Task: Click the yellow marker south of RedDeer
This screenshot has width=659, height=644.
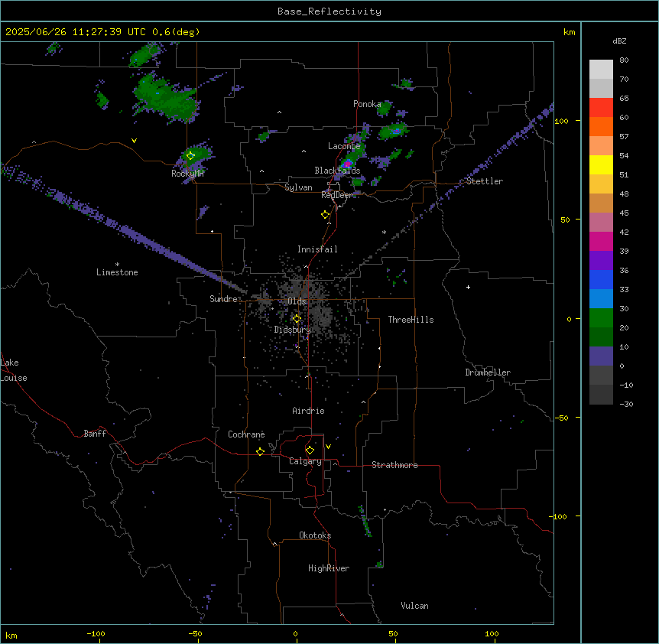Action: click(325, 215)
